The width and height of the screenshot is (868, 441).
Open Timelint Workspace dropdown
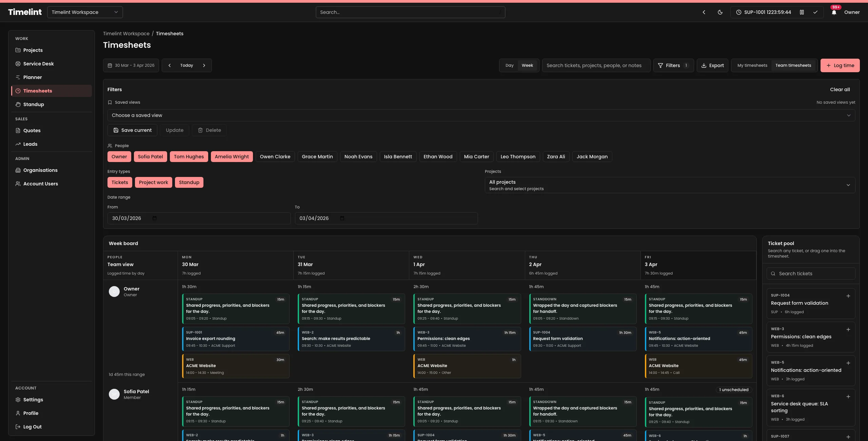point(85,12)
